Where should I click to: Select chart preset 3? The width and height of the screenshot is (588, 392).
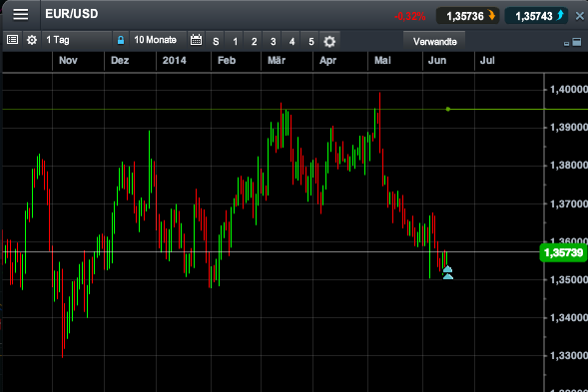click(x=273, y=41)
